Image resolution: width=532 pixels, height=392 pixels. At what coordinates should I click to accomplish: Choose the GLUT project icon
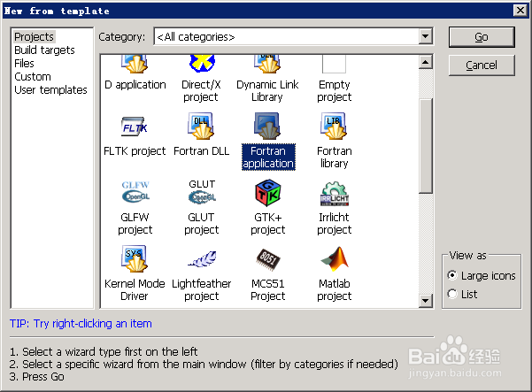(202, 192)
